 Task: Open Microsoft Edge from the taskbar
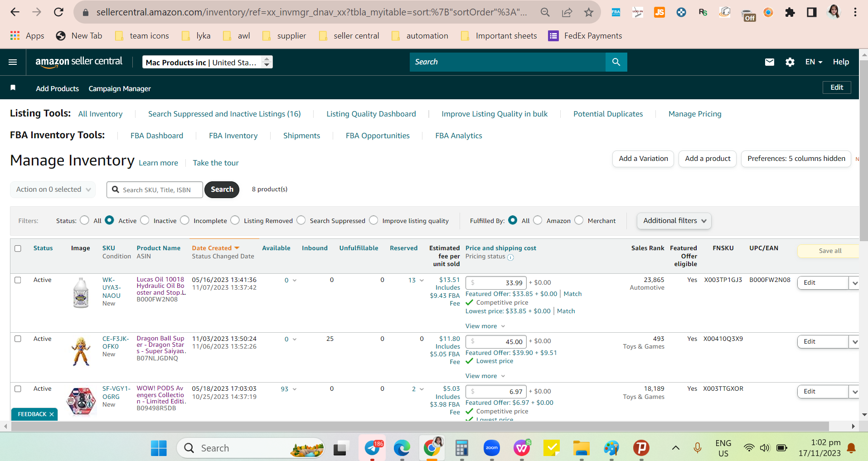(x=402, y=448)
